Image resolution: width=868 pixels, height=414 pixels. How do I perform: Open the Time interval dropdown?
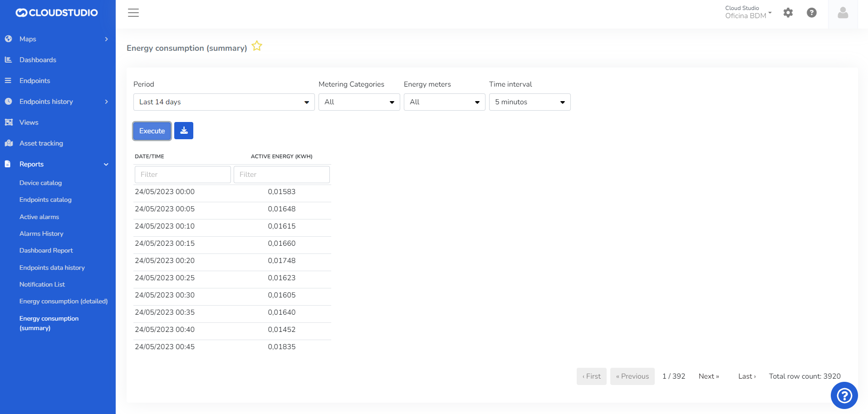[530, 102]
